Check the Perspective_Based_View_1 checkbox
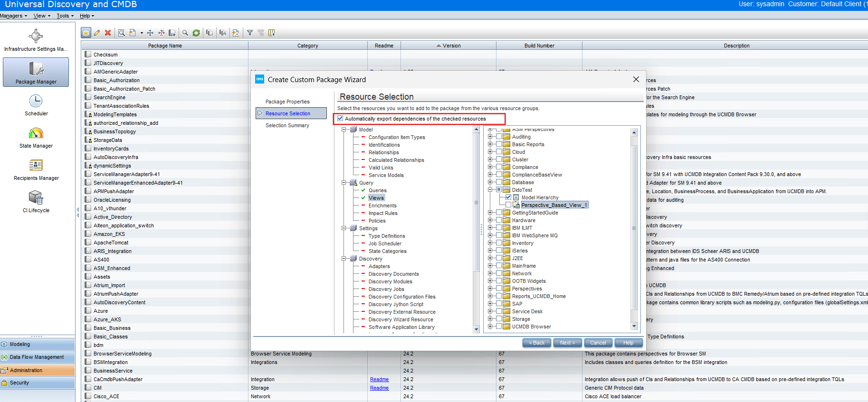This screenshot has height=402, width=868. click(508, 205)
